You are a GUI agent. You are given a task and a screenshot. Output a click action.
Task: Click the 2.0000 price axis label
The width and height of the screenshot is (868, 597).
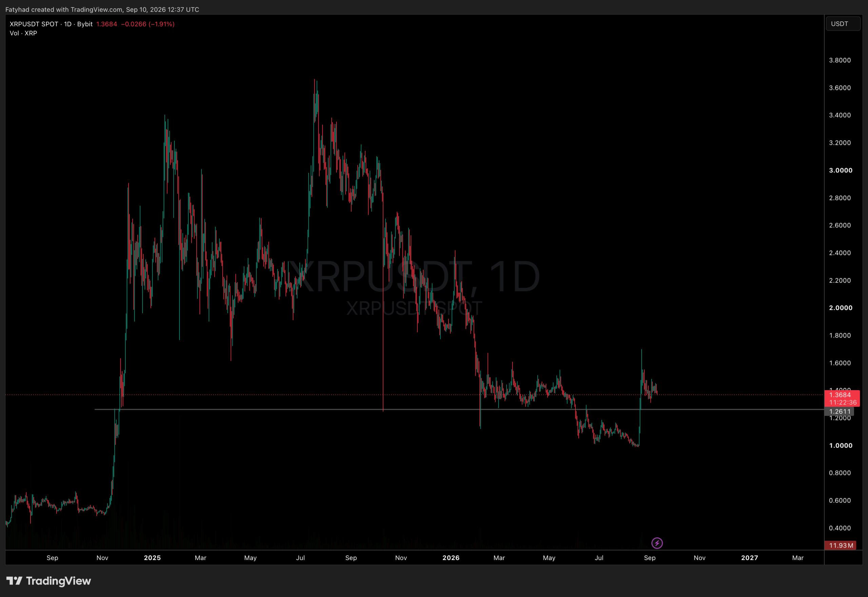(x=840, y=308)
